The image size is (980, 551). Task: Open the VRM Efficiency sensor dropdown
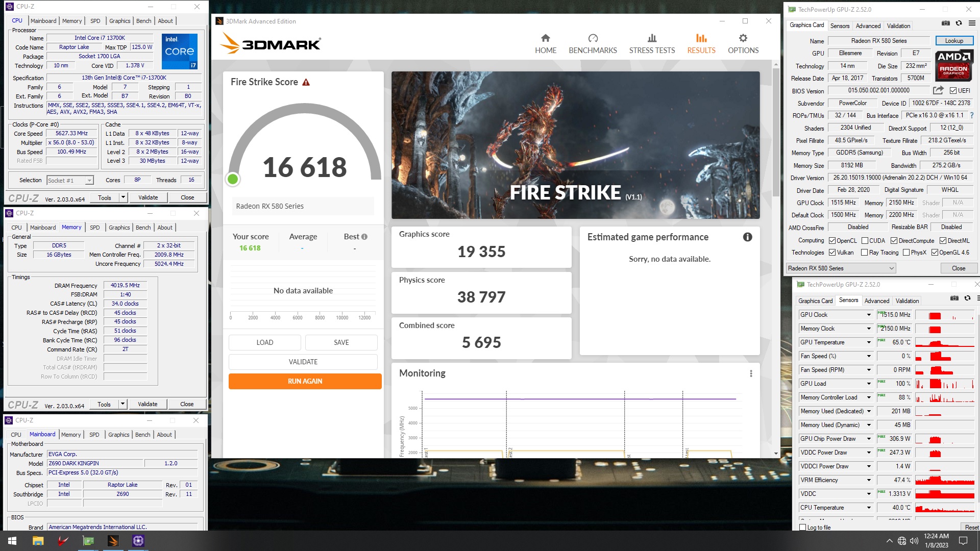point(869,480)
